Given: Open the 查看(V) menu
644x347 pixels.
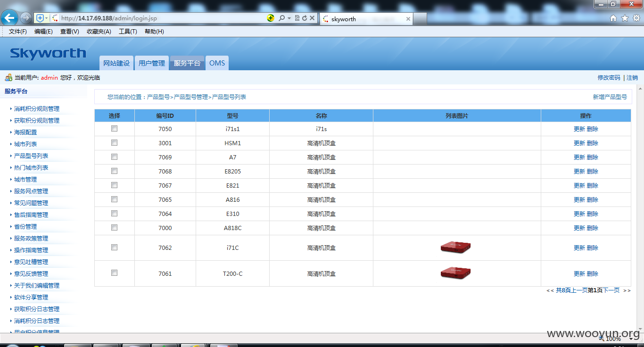Looking at the screenshot, I should coord(69,32).
